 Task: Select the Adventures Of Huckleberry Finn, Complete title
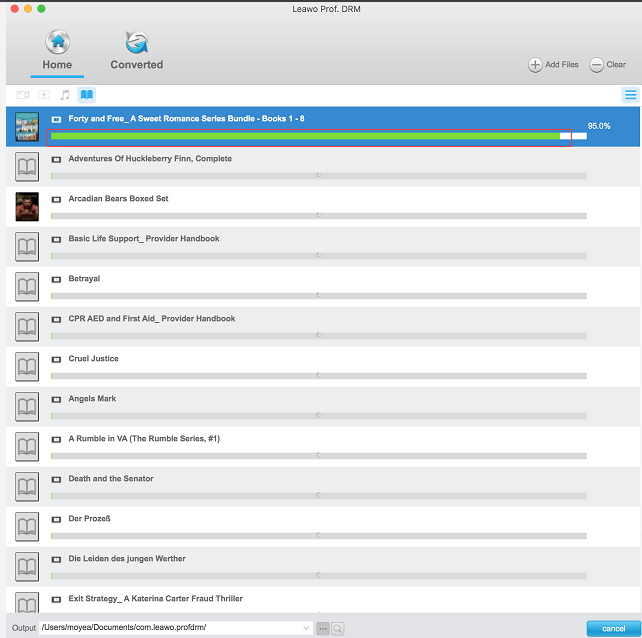[x=150, y=158]
